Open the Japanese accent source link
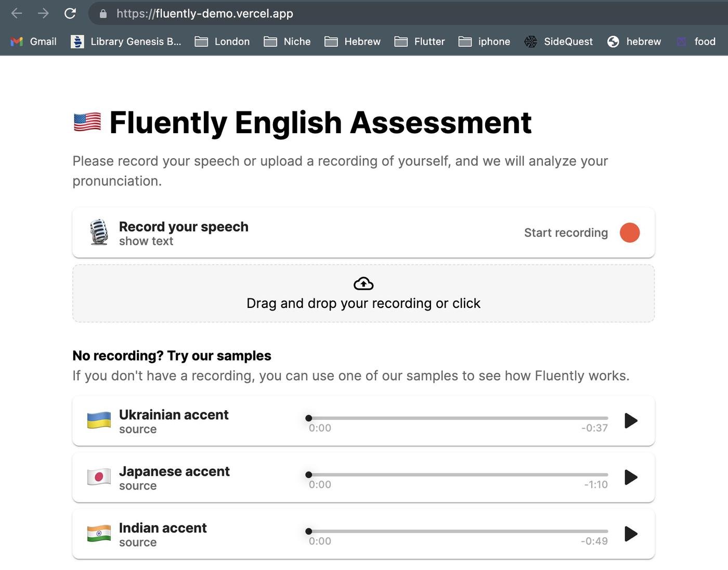 [x=138, y=486]
